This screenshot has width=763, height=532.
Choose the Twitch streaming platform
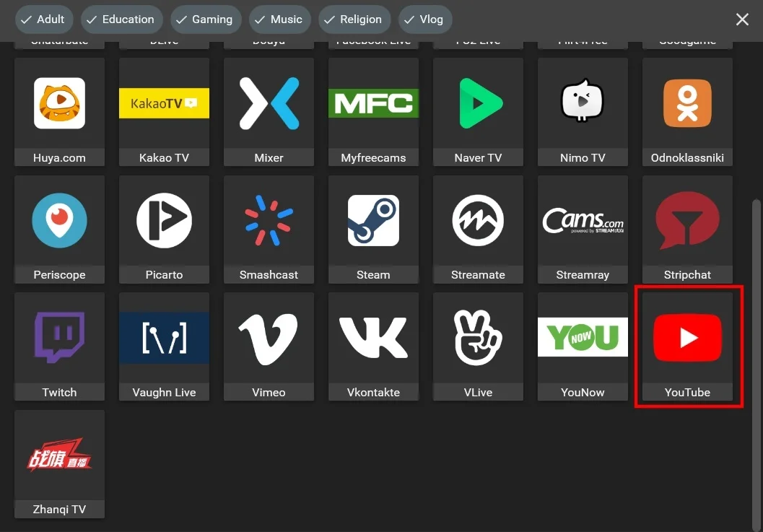click(59, 346)
